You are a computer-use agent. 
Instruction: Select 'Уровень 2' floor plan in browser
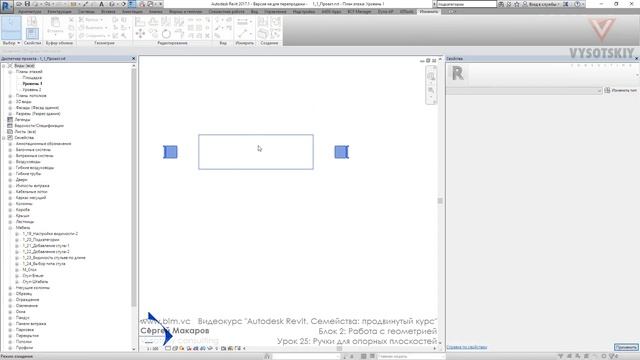[x=32, y=90]
